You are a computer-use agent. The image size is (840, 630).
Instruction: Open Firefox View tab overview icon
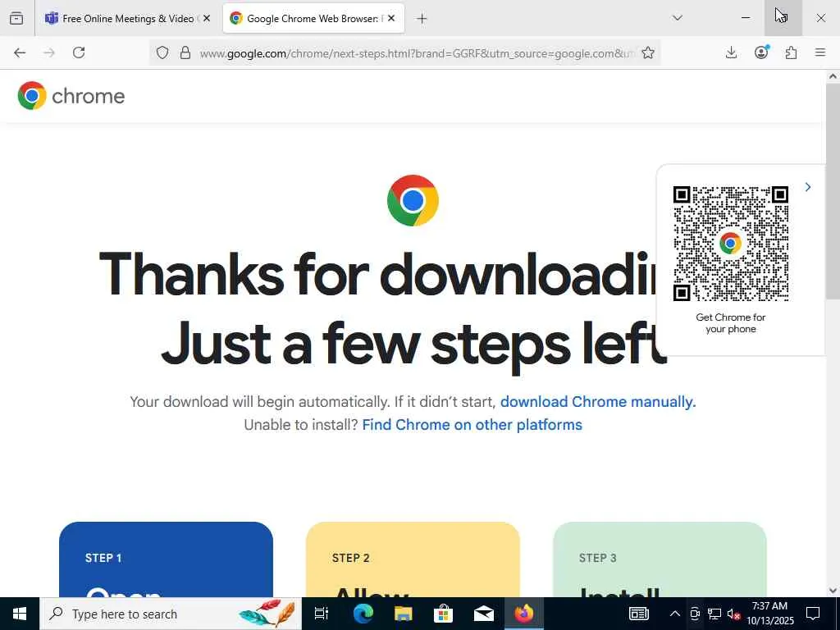point(16,18)
